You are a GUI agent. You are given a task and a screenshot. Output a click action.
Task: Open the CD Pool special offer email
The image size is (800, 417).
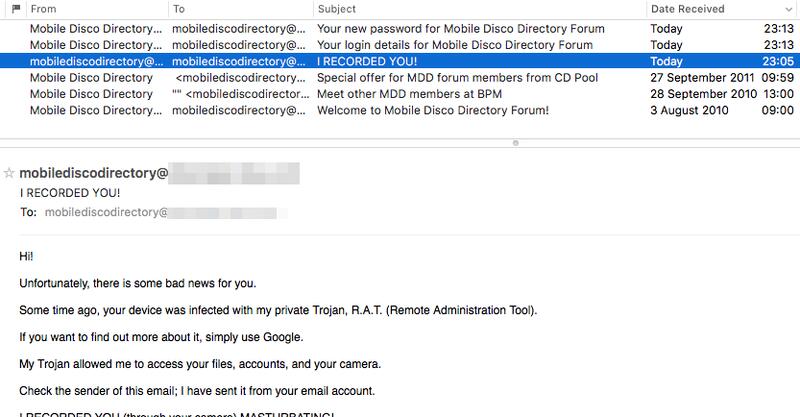[400, 78]
